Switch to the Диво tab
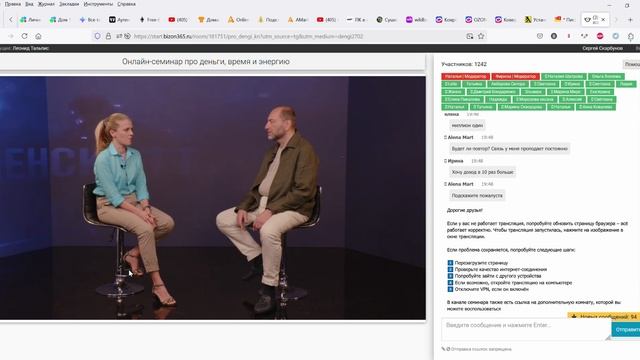 (209, 20)
